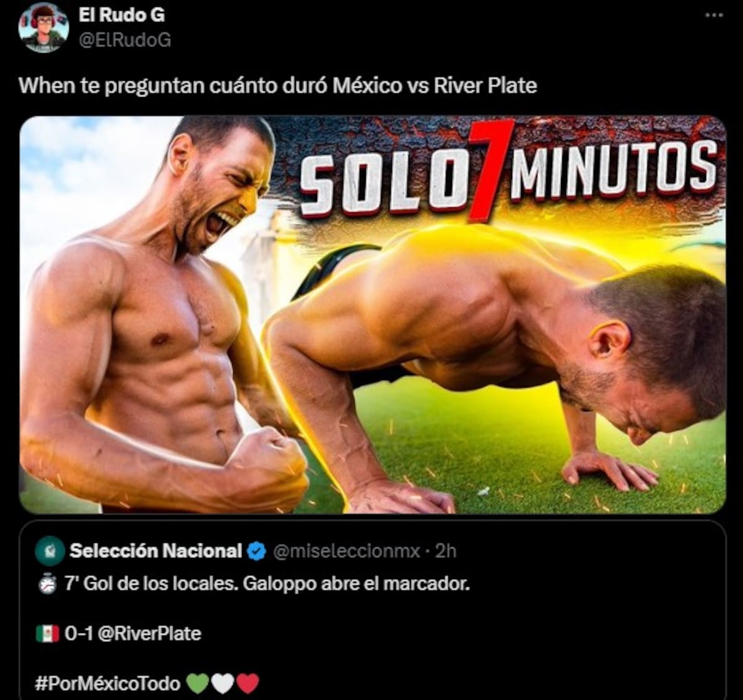Open the Selección Nacional account name
Screen dimensions: 743x700
pos(156,550)
